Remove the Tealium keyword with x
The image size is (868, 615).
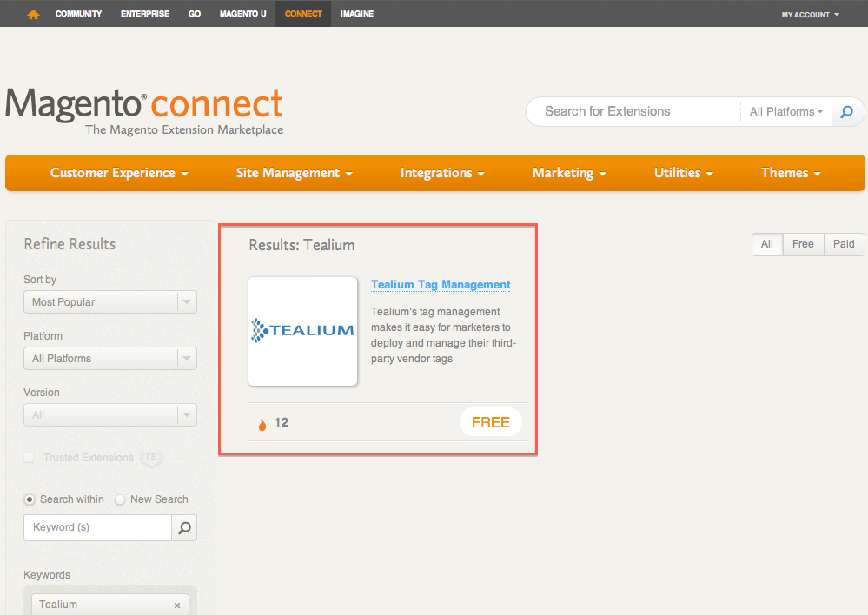(x=177, y=605)
